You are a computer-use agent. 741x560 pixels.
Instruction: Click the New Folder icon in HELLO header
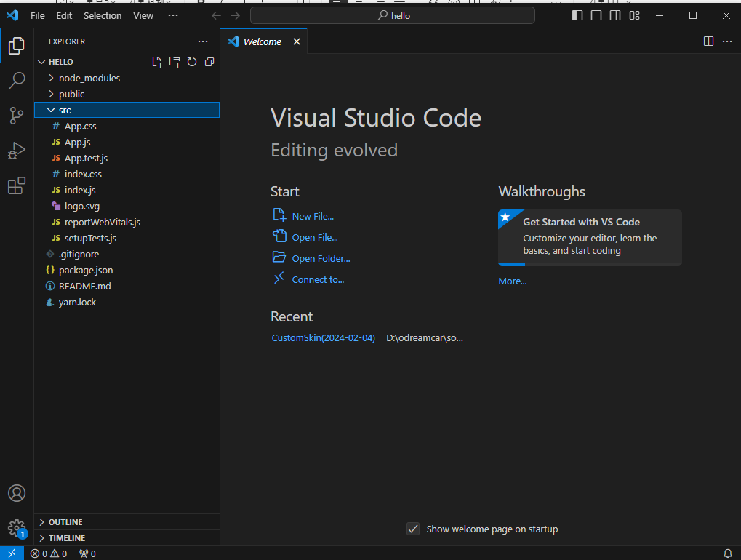175,62
